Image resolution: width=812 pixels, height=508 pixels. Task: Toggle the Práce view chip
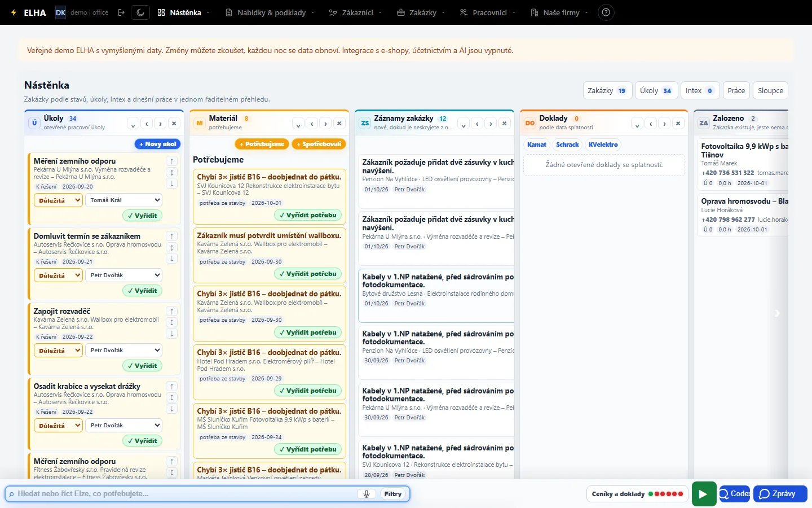coord(736,90)
